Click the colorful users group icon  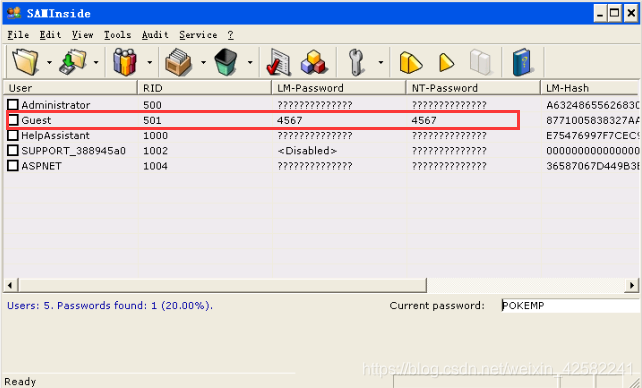(124, 62)
